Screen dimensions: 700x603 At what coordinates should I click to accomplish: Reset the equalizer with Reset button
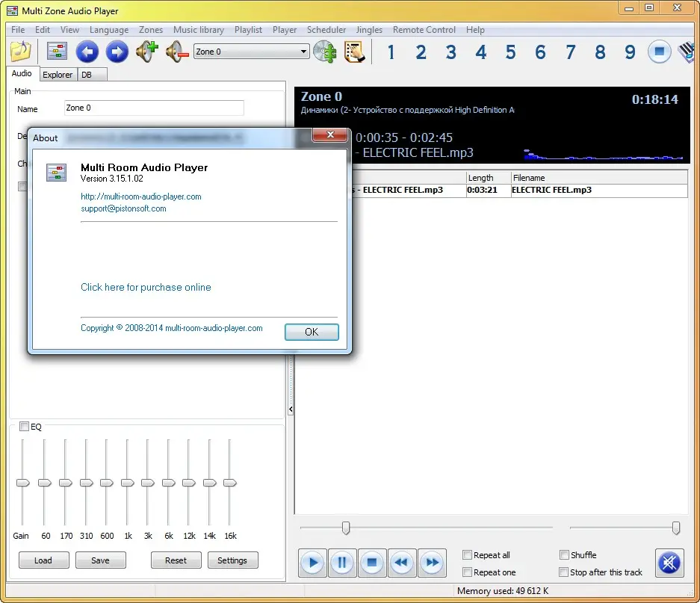point(176,560)
